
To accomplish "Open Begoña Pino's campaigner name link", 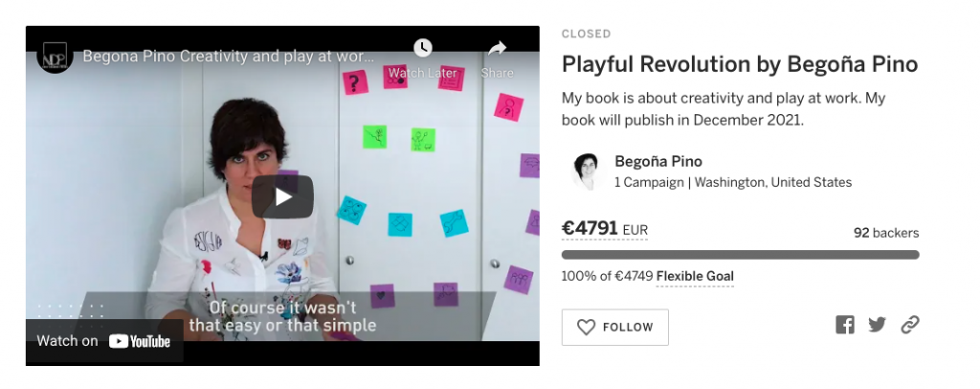I will coord(658,161).
